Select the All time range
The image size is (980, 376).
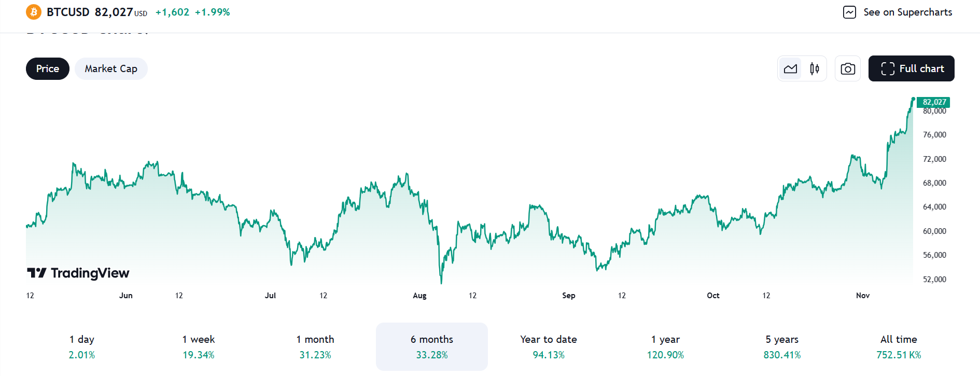tap(899, 346)
